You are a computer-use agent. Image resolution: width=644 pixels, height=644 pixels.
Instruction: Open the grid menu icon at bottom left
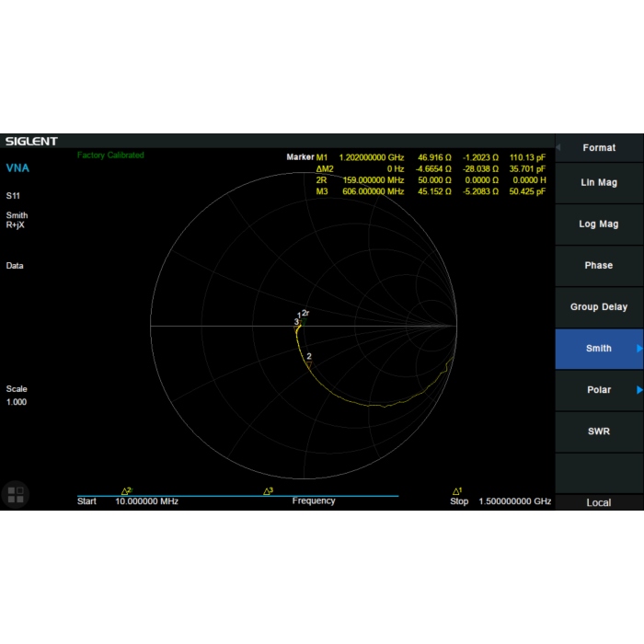16,495
